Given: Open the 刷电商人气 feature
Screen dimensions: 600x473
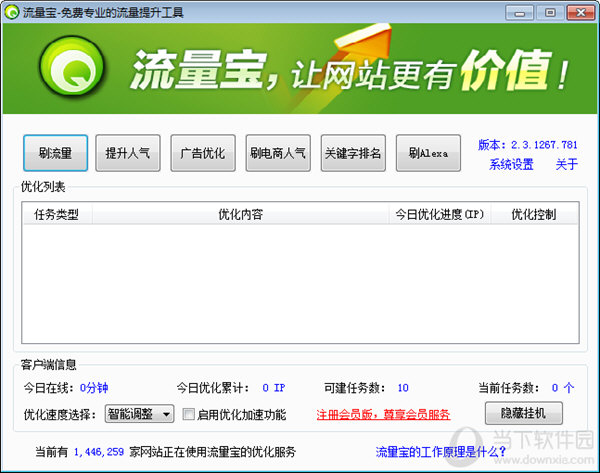Looking at the screenshot, I should point(278,153).
